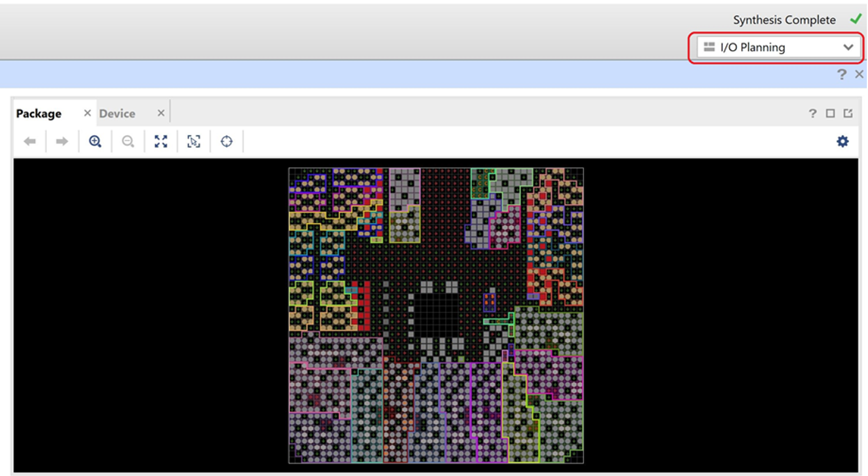Dismiss the blue banner bar
868x476 pixels.
tap(859, 74)
